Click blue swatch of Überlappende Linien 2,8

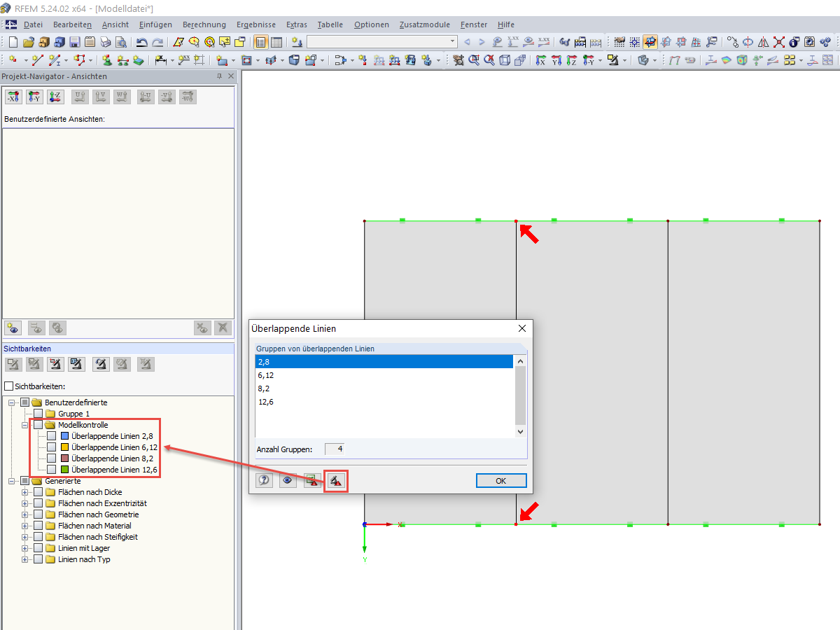64,436
